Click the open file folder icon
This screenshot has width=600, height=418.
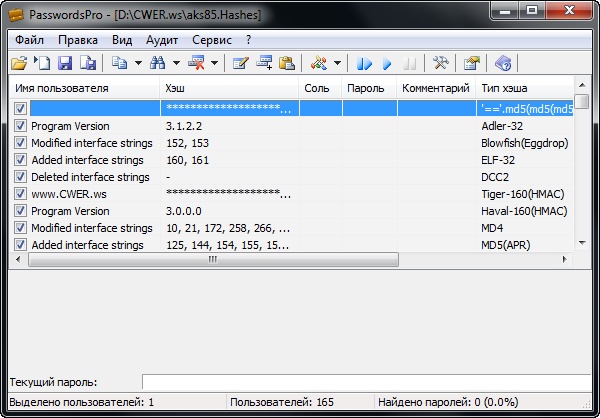[x=19, y=64]
